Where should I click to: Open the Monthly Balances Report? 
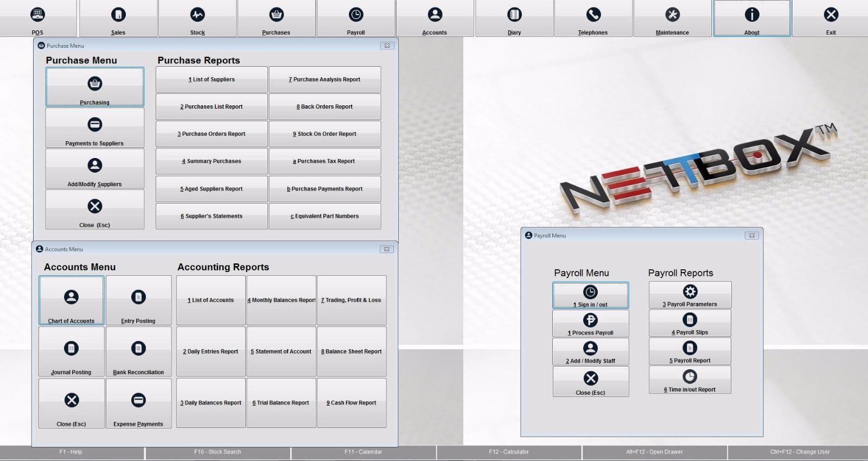(282, 300)
